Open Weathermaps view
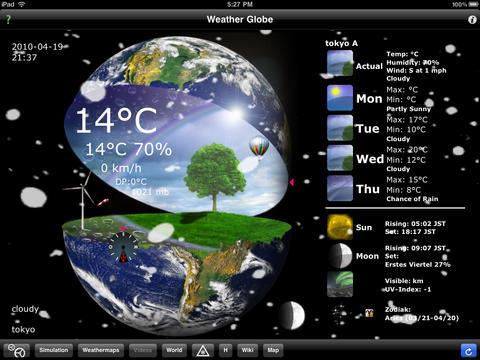 (101, 350)
